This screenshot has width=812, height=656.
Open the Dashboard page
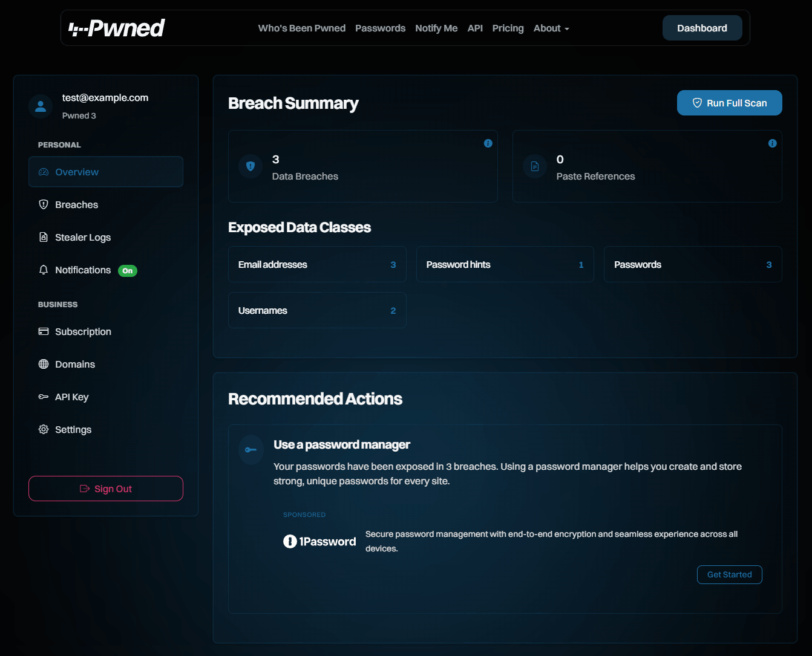702,28
